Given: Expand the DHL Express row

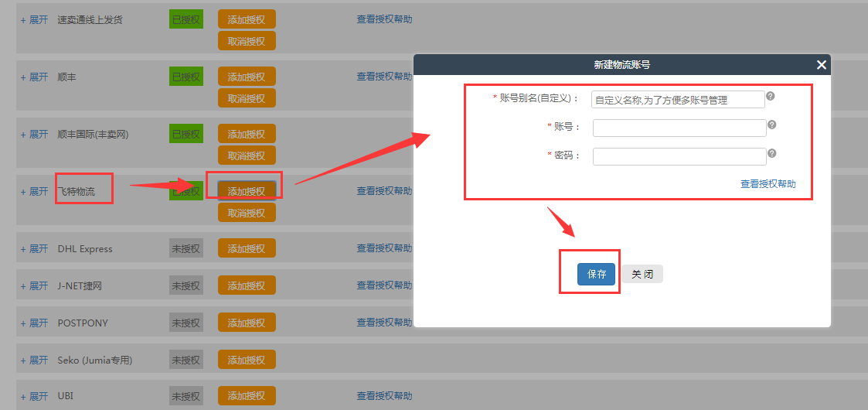Looking at the screenshot, I should (x=34, y=249).
